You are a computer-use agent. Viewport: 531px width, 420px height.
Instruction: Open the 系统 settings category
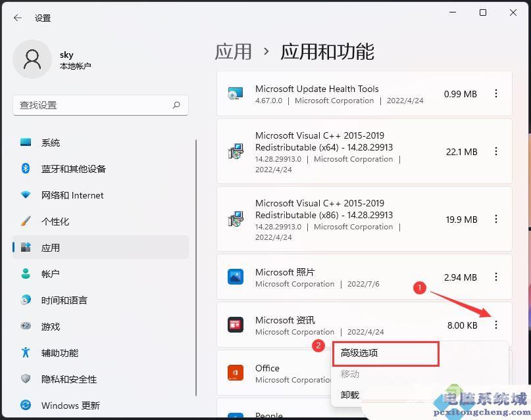tap(100, 143)
